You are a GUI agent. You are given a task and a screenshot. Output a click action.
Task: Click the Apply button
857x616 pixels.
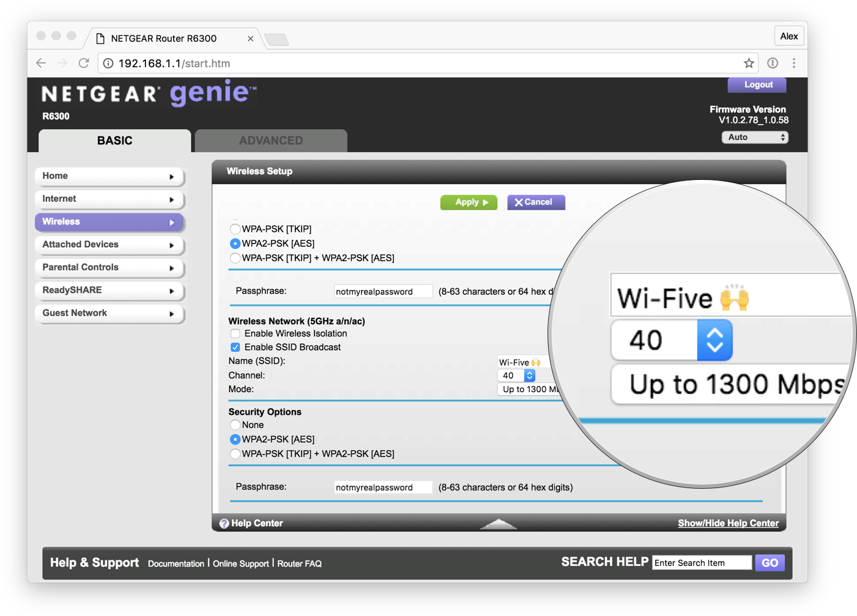(x=469, y=202)
